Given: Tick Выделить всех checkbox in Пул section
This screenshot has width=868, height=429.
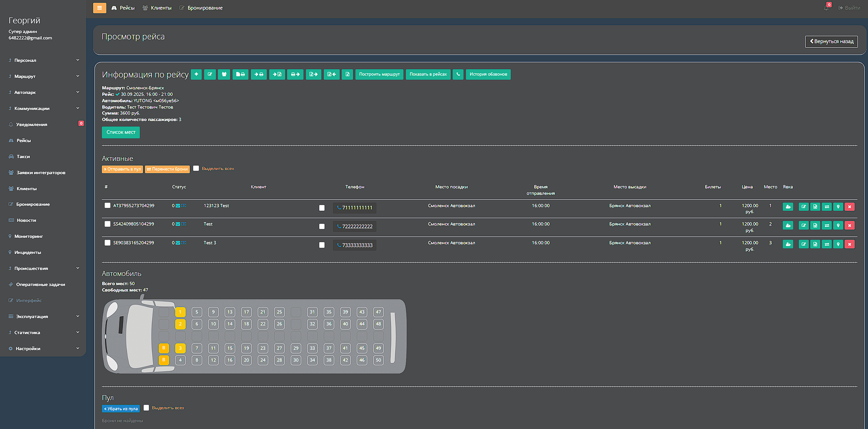Looking at the screenshot, I should pos(146,407).
